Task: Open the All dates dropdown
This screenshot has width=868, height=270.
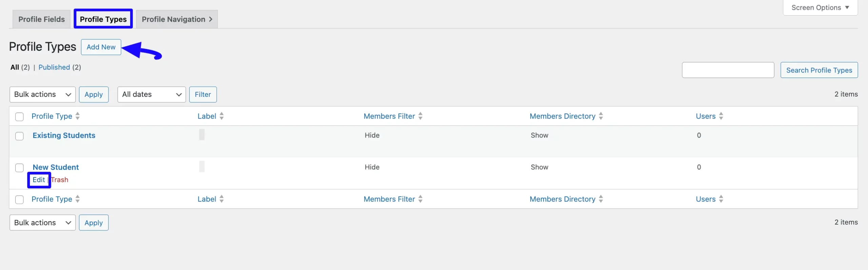Action: click(x=152, y=95)
